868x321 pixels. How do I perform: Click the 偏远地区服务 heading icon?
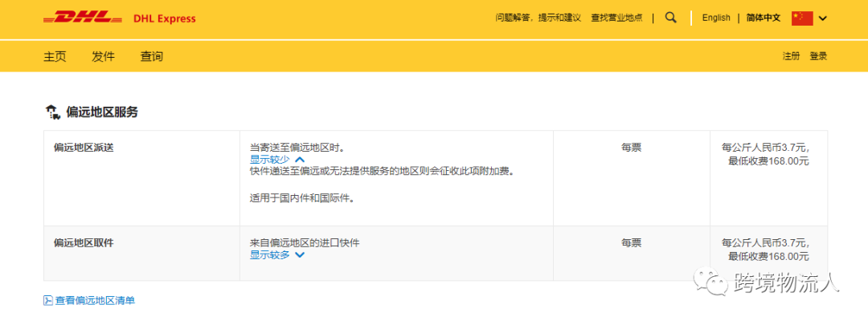tap(52, 112)
